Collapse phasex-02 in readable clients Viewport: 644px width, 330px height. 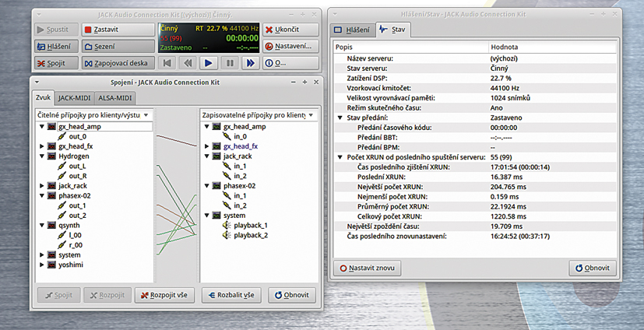pyautogui.click(x=42, y=196)
